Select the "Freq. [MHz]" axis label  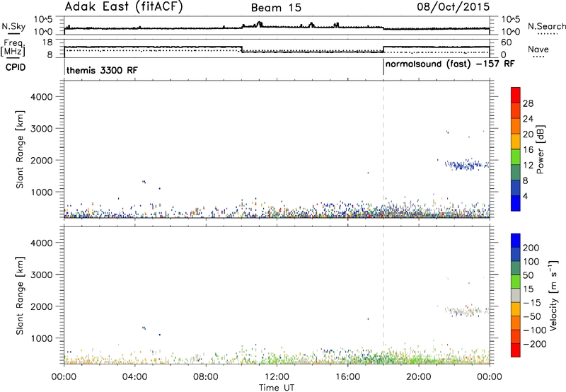[x=13, y=47]
